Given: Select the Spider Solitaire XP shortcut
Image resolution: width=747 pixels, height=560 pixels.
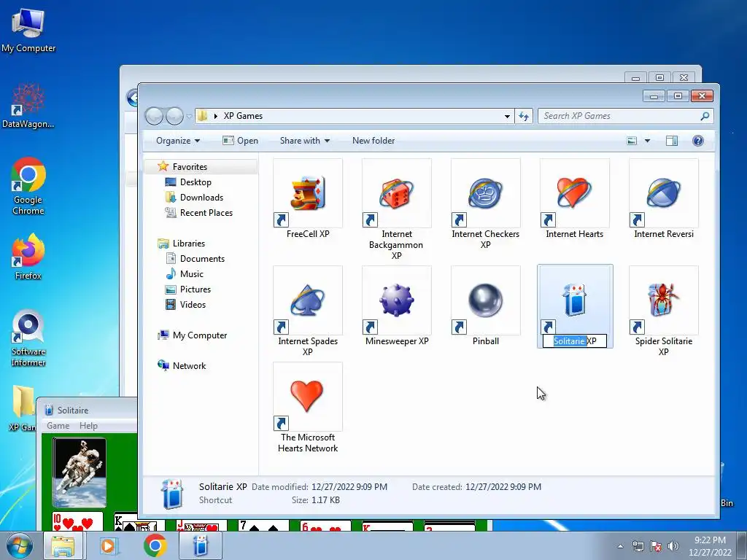Looking at the screenshot, I should [664, 312].
